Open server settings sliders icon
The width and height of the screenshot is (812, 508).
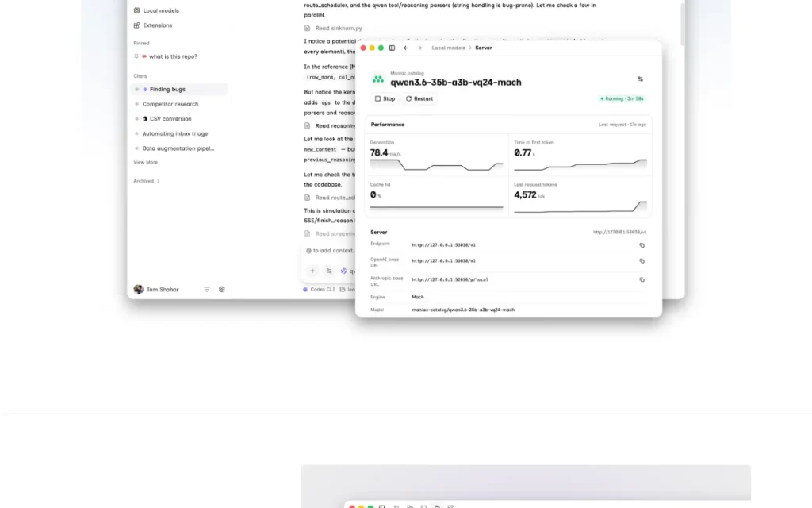pyautogui.click(x=640, y=79)
